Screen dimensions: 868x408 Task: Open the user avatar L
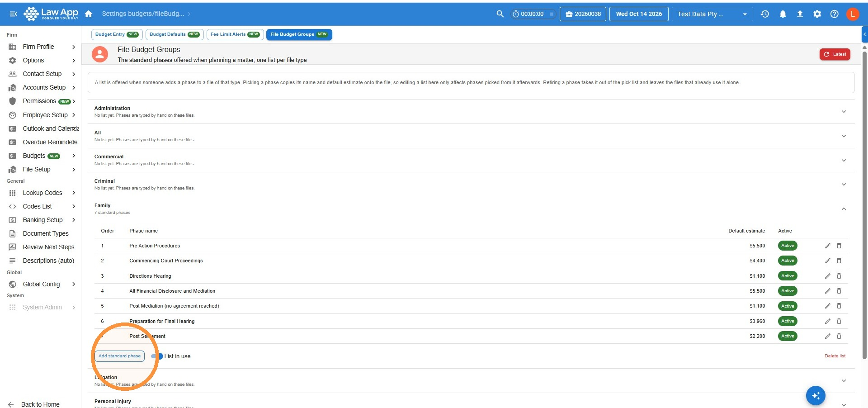pos(853,14)
